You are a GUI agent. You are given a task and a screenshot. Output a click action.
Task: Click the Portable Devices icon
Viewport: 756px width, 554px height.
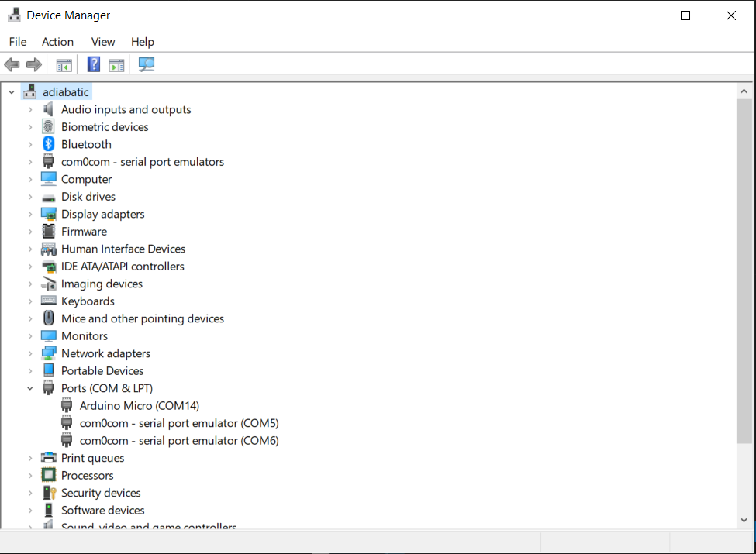48,370
